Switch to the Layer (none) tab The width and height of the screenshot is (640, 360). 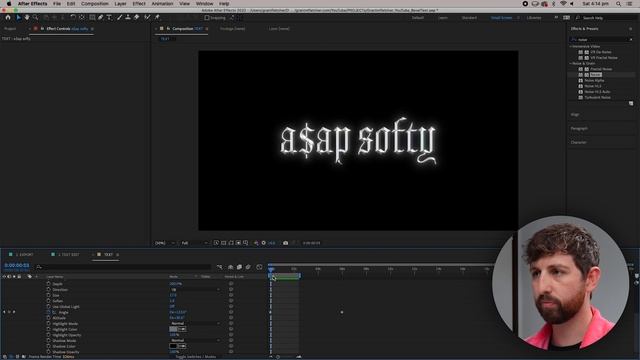279,29
